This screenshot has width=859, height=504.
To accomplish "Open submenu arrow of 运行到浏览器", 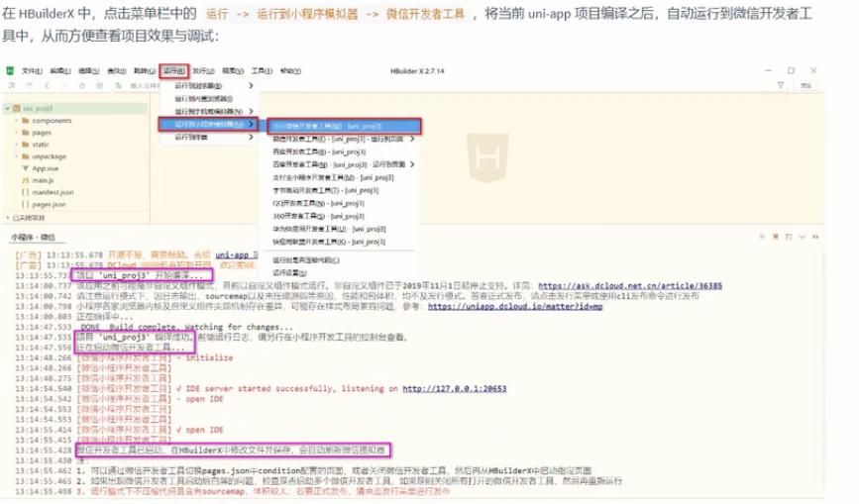I will point(251,86).
